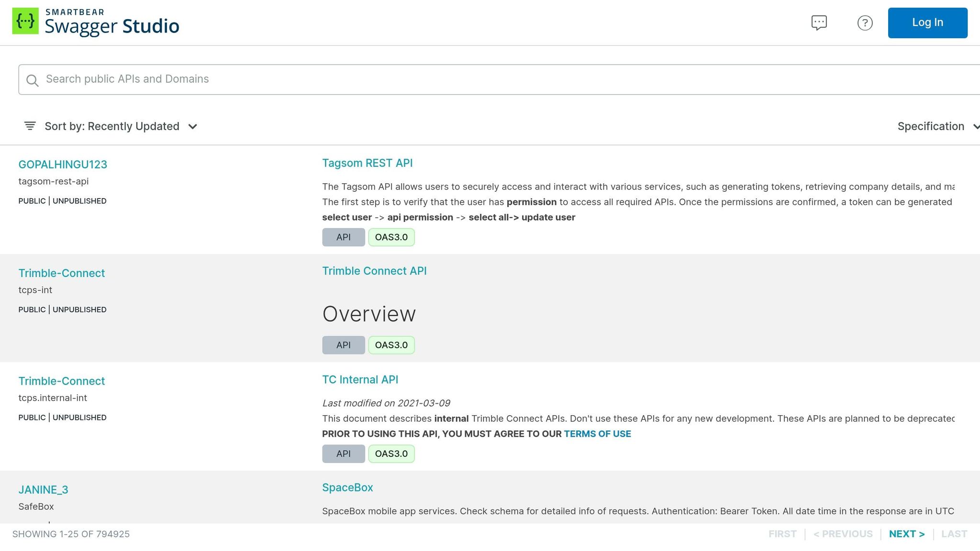Click the FIRST pagination link
This screenshot has height=551, width=980.
(782, 534)
